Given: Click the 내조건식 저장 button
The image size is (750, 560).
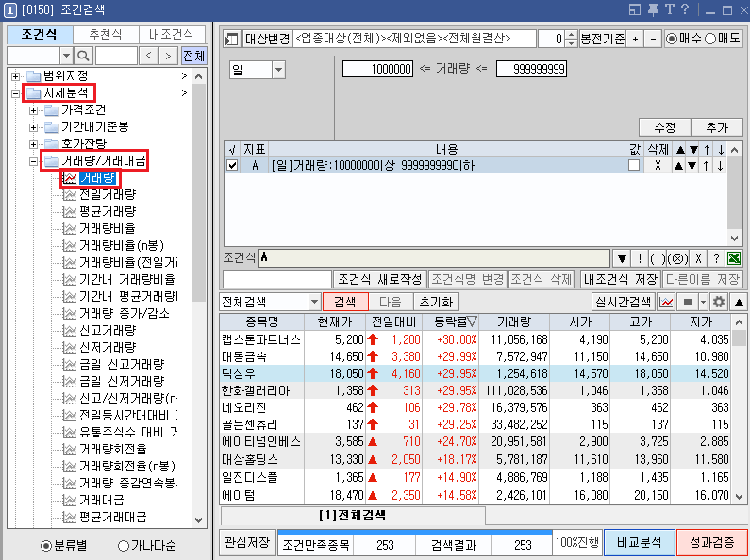Looking at the screenshot, I should tap(621, 279).
